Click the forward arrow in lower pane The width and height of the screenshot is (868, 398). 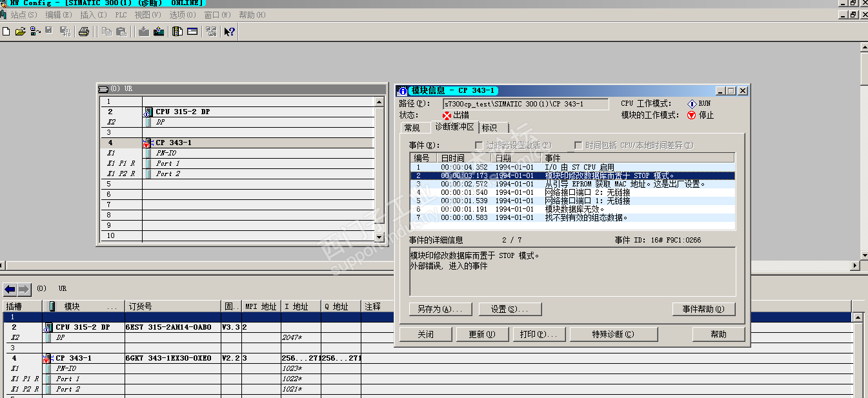23,288
